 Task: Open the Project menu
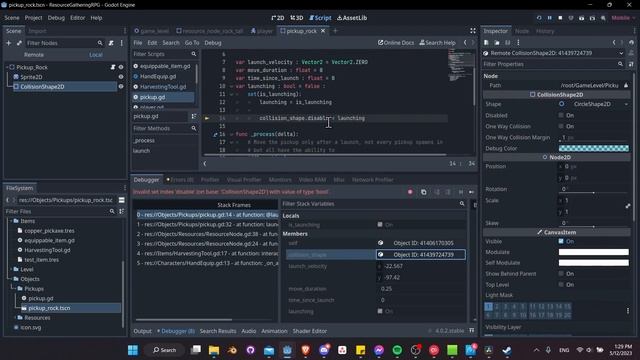click(33, 18)
